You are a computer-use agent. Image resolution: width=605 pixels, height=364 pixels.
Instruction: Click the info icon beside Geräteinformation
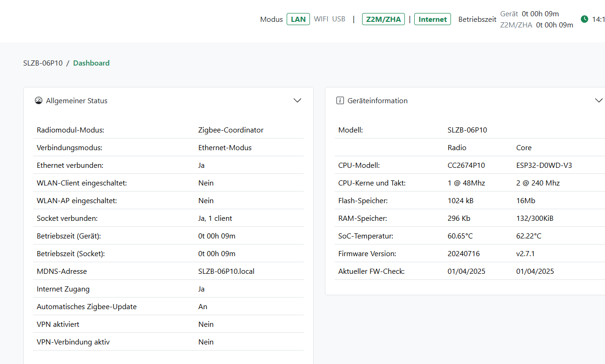[x=340, y=100]
